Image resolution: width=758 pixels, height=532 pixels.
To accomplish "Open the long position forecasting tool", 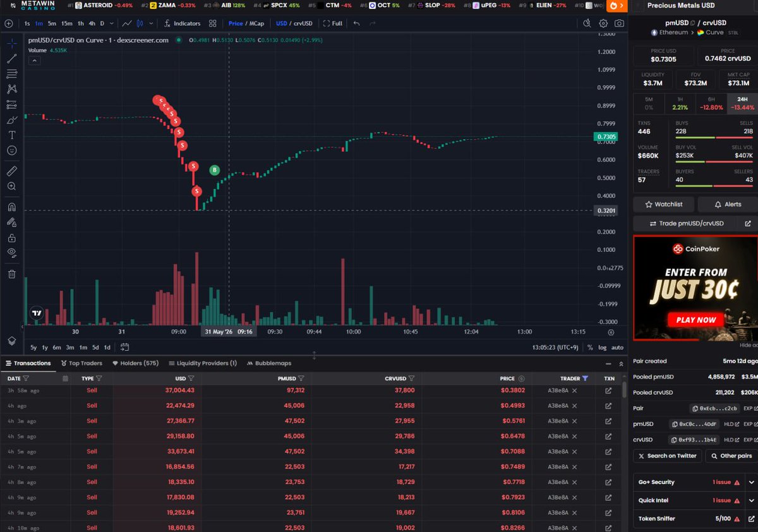I will pos(11,105).
